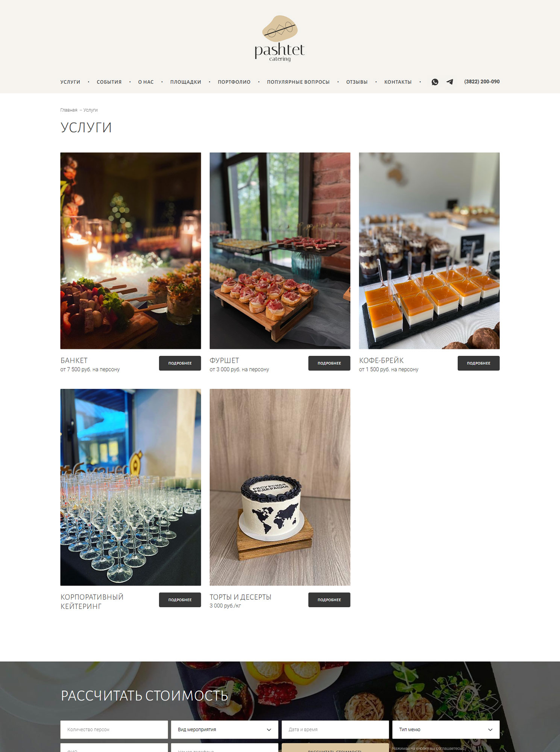Open WhatsApp chat icon in header
560x752 pixels.
click(x=435, y=82)
